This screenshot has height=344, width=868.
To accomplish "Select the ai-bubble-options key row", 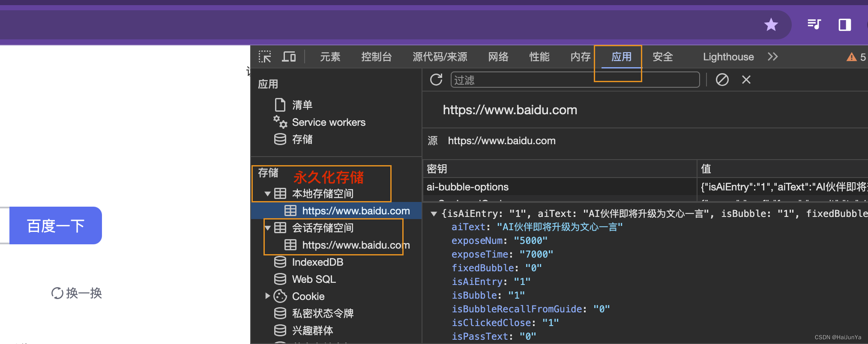I will click(x=560, y=187).
